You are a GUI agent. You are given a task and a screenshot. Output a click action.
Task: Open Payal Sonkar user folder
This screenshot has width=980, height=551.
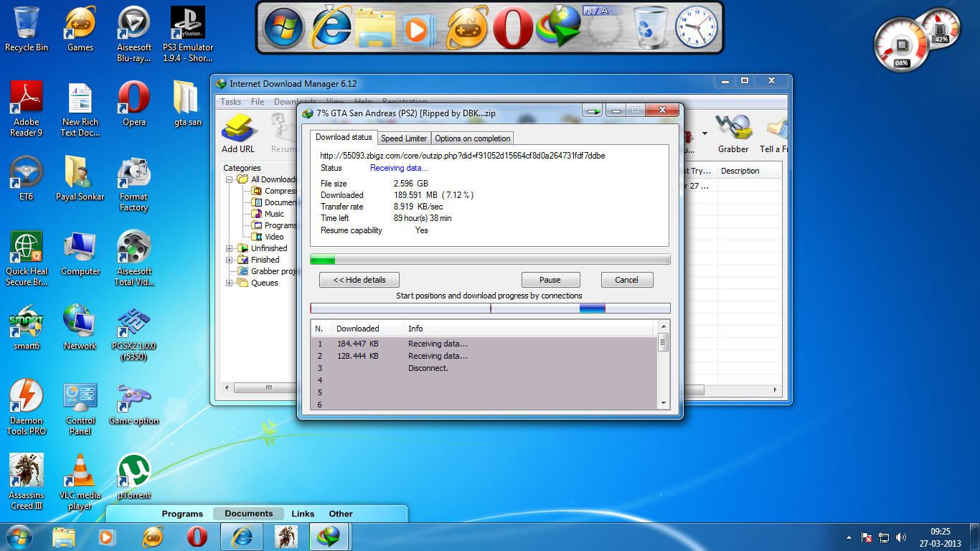(x=80, y=178)
